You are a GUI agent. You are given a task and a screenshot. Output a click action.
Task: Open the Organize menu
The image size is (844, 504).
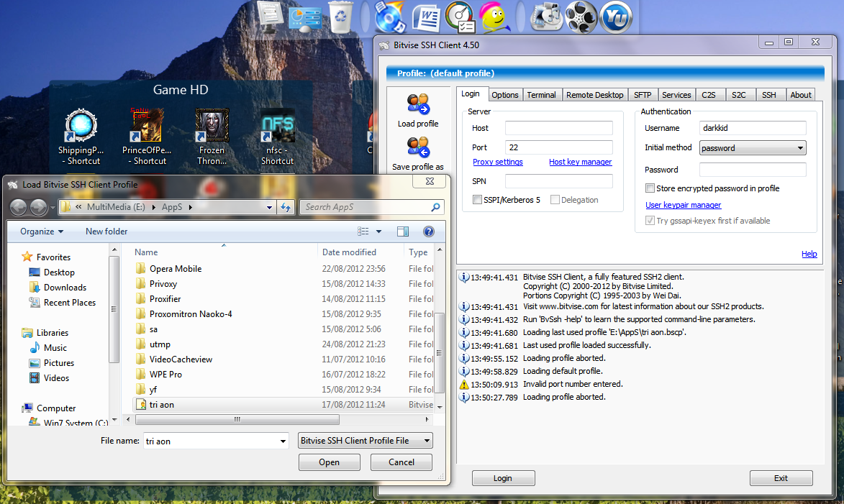coord(42,232)
